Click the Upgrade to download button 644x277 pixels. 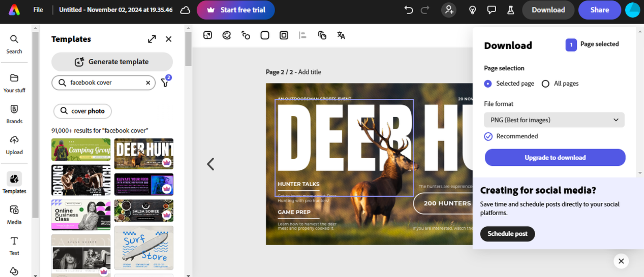pyautogui.click(x=555, y=157)
